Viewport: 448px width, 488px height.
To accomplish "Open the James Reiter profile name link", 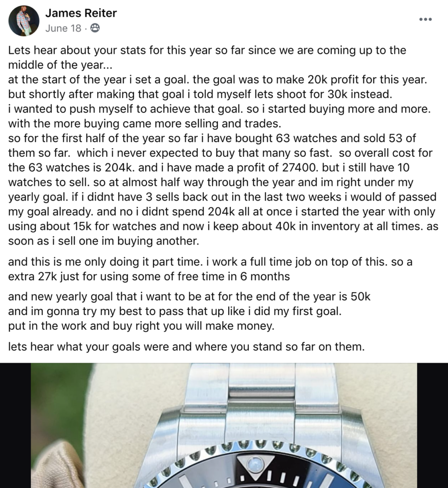I will [81, 13].
